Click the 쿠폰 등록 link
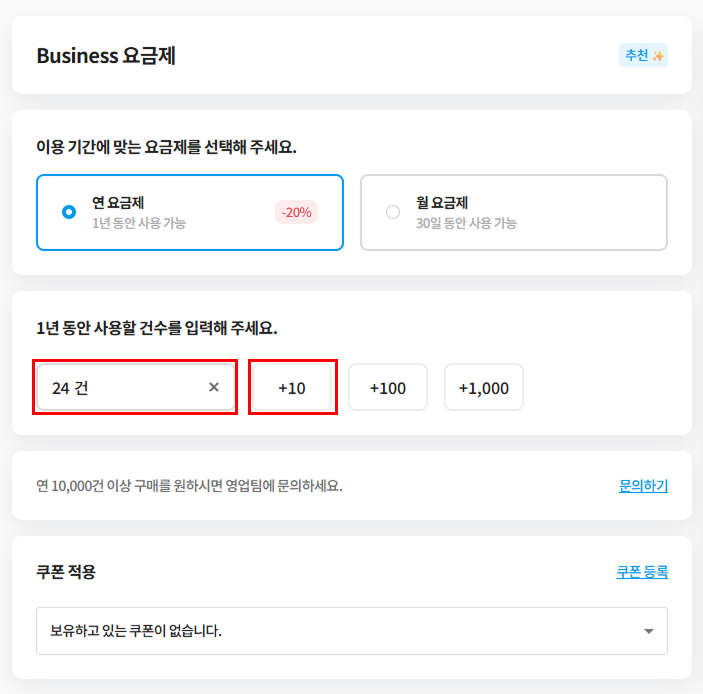The width and height of the screenshot is (703, 694). [642, 572]
